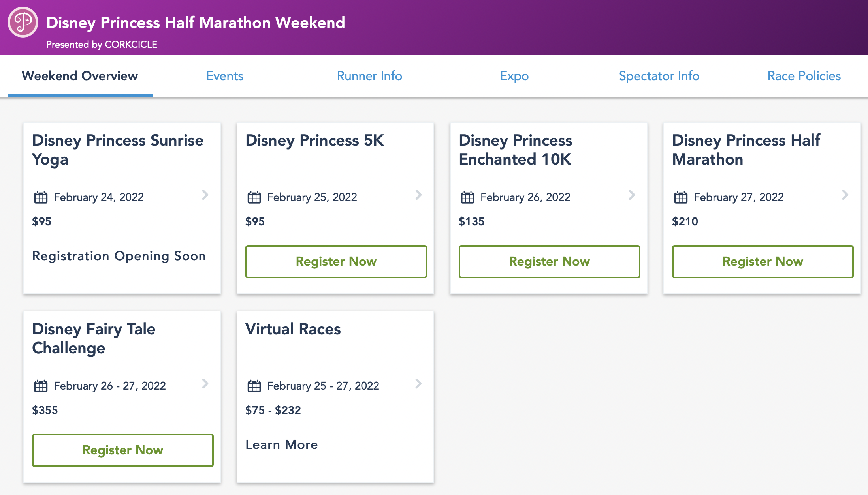
Task: Register Now for Disney Princess 5K
Action: pyautogui.click(x=336, y=262)
